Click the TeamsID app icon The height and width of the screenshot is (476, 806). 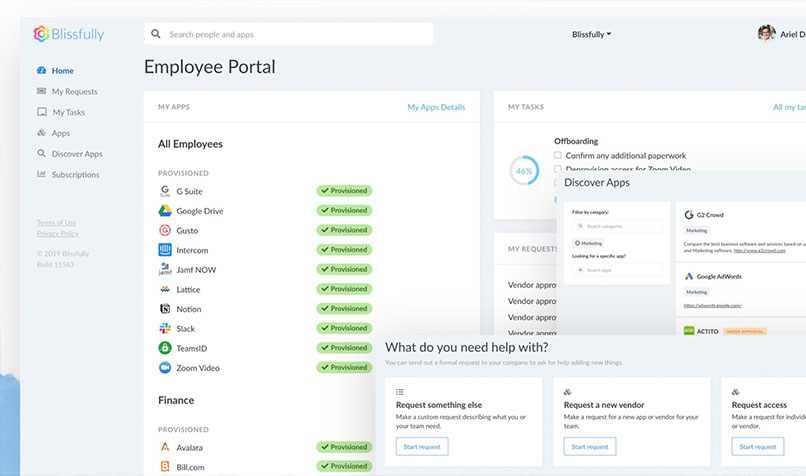pyautogui.click(x=165, y=348)
